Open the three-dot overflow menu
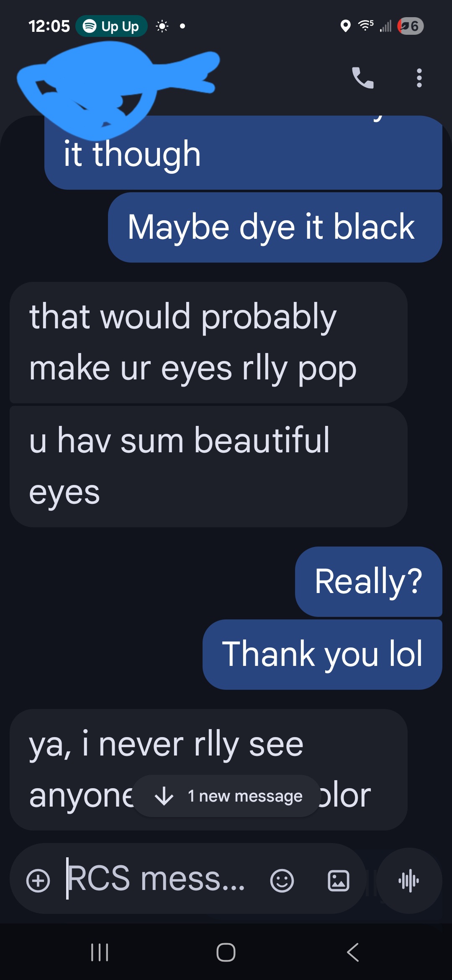 point(419,78)
